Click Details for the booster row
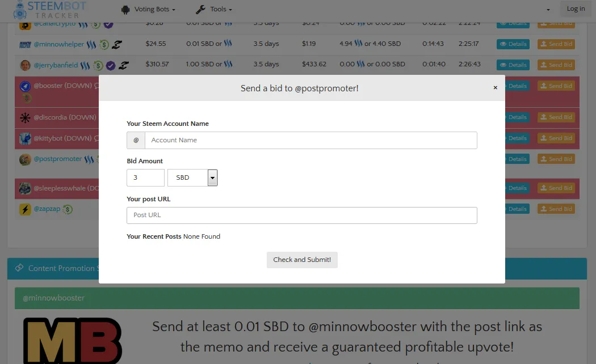The image size is (596, 364). click(x=517, y=86)
